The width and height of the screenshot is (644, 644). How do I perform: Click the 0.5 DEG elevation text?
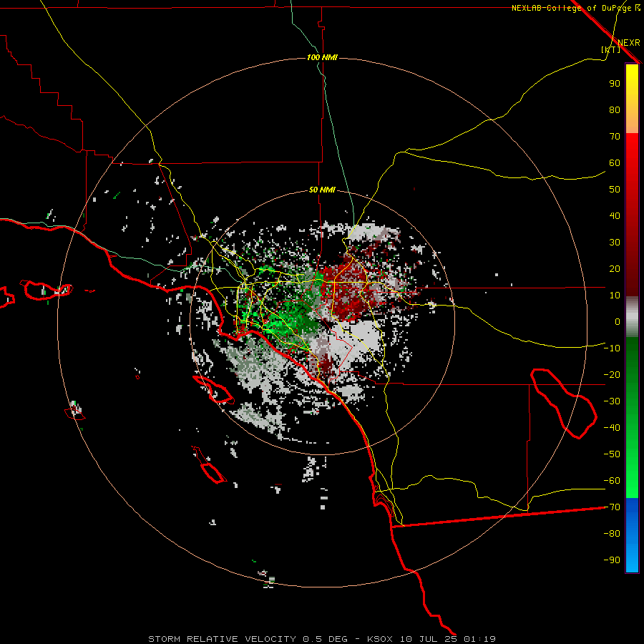tap(325, 639)
